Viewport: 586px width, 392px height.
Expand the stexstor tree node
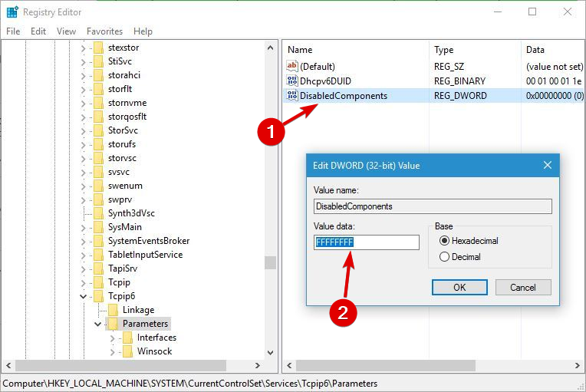pos(84,48)
